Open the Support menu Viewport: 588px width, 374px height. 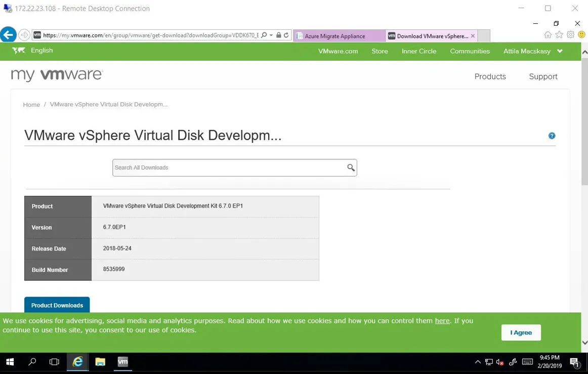(x=543, y=76)
